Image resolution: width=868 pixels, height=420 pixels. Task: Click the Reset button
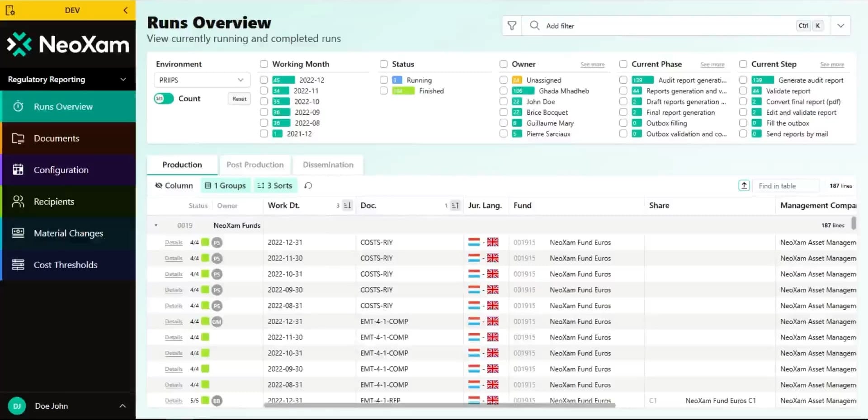click(239, 99)
